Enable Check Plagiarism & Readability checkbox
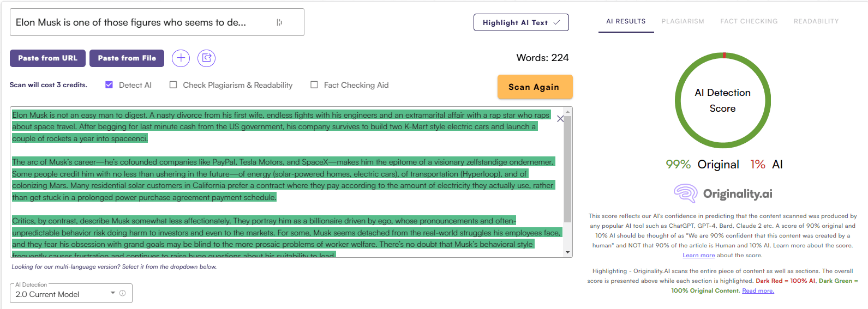 [x=173, y=85]
